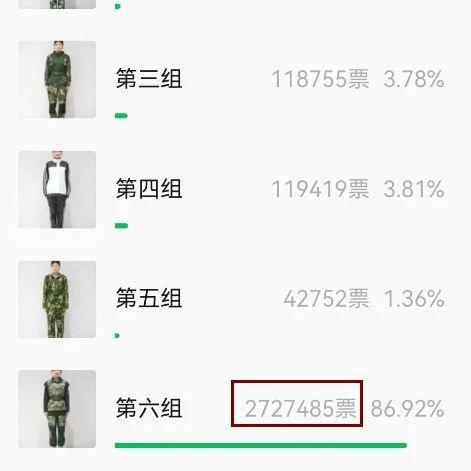The height and width of the screenshot is (471, 471).
Task: Click the 86.92% percentage
Action: [x=407, y=408]
